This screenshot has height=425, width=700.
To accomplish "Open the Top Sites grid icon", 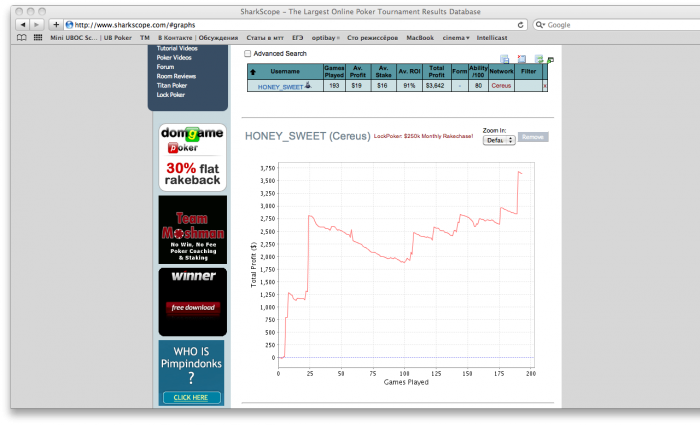I will coord(38,38).
